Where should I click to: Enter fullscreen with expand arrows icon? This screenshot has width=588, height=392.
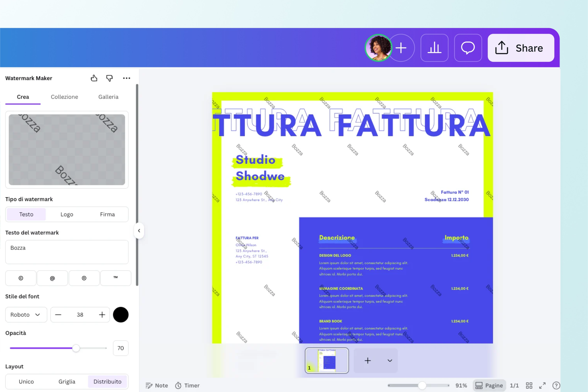(x=542, y=385)
